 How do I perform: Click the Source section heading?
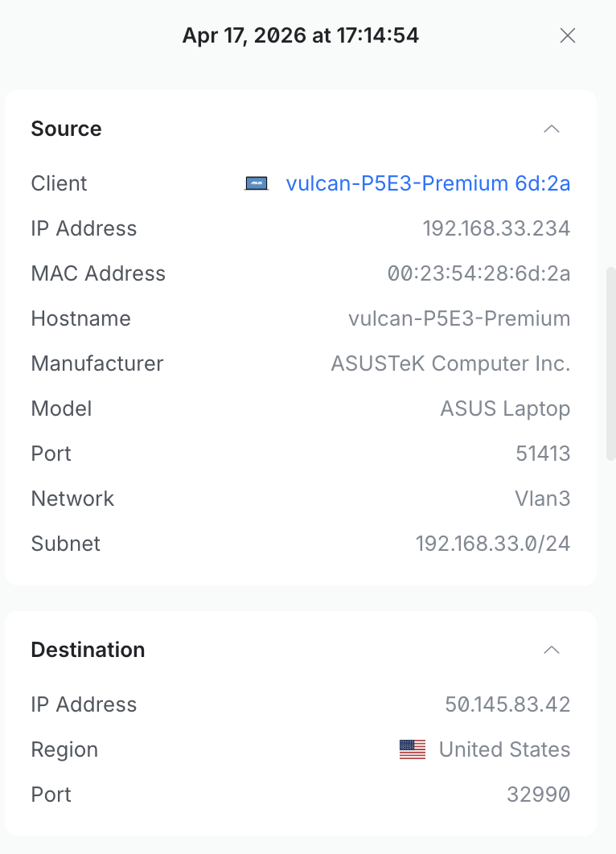[66, 129]
